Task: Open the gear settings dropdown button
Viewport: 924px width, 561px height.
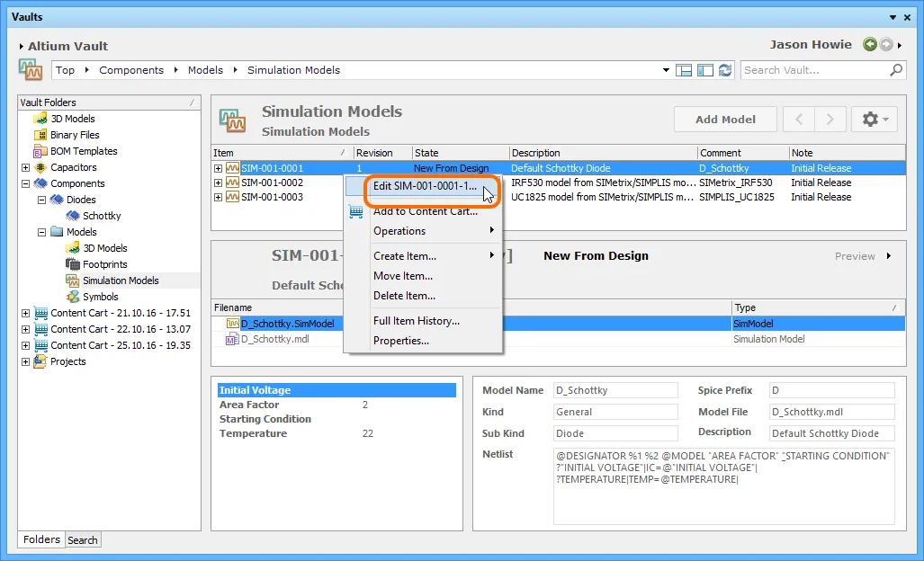Action: (x=875, y=120)
